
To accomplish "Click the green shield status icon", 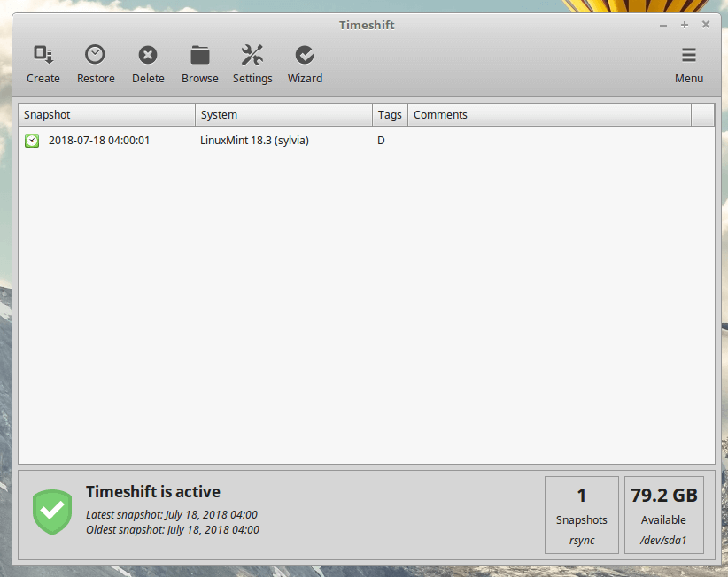I will point(52,512).
